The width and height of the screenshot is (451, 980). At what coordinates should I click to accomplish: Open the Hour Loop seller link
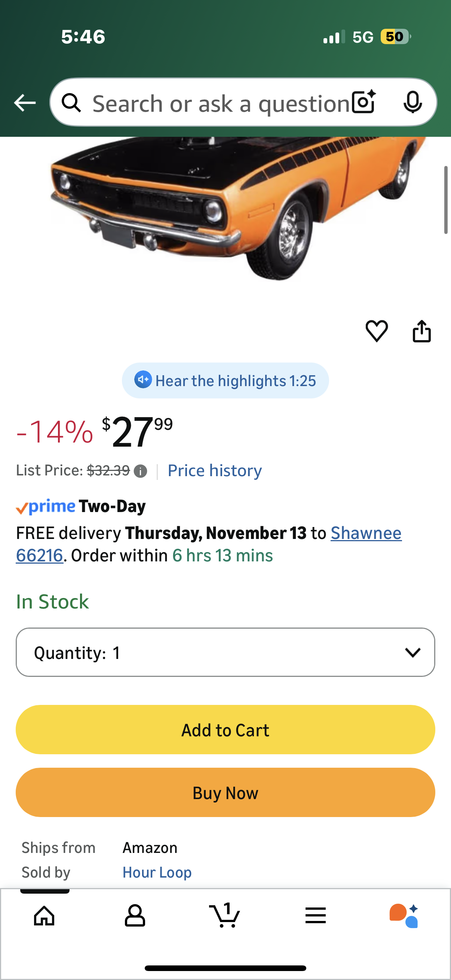point(157,872)
